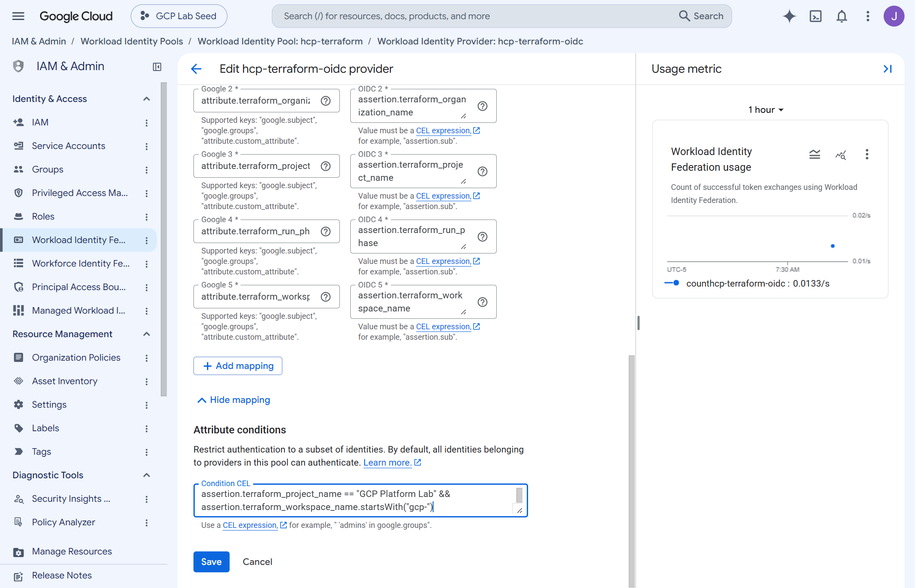Collapse the Identity & Access section

(146, 99)
